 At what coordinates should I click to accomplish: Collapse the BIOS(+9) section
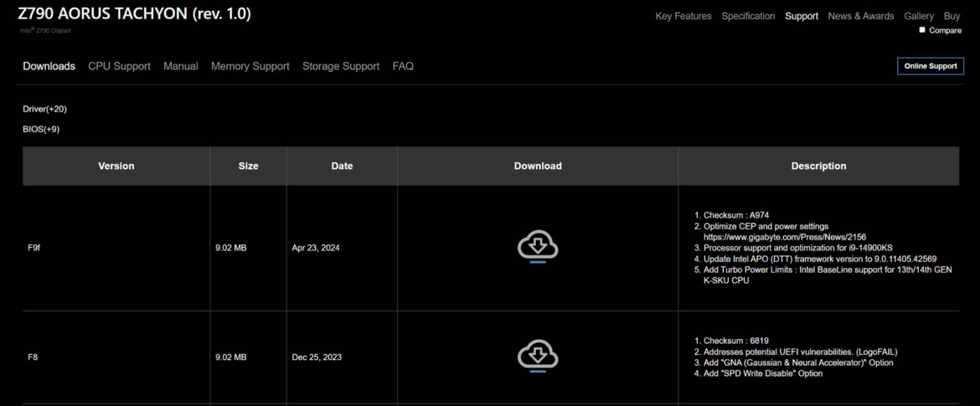(41, 129)
